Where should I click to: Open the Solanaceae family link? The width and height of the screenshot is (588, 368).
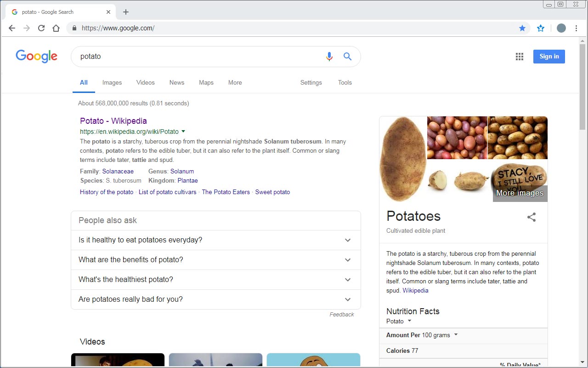coord(118,172)
